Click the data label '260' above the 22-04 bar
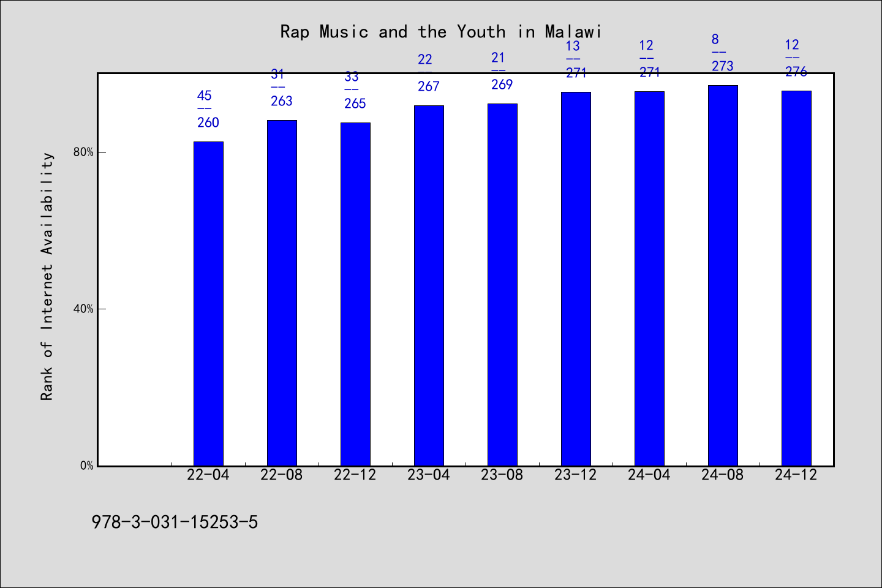Image resolution: width=882 pixels, height=588 pixels. pyautogui.click(x=208, y=123)
